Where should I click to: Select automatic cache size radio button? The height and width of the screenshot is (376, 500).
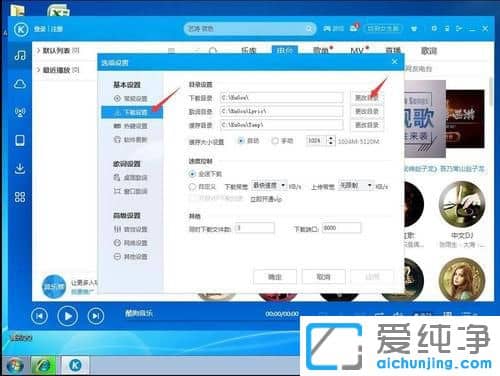point(241,141)
